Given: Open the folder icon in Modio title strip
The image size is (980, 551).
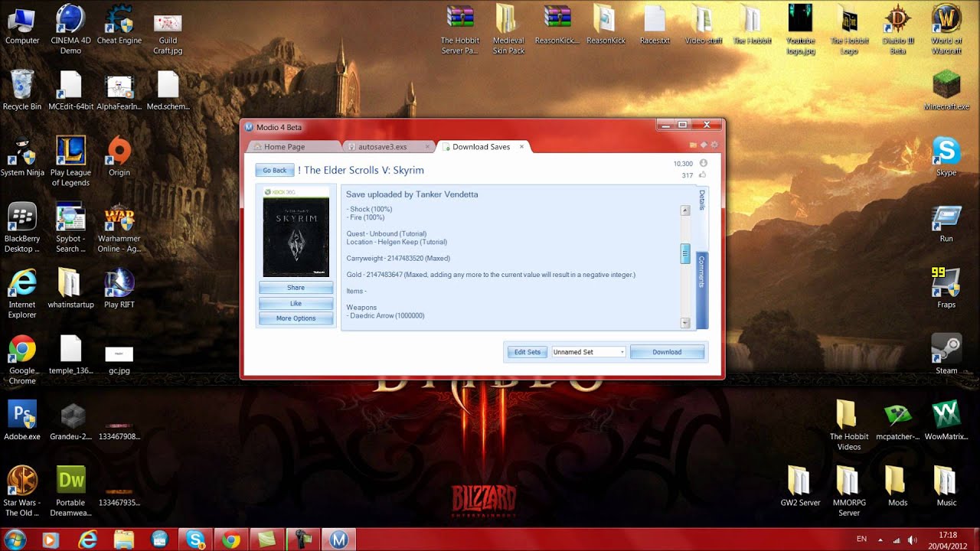Looking at the screenshot, I should (694, 145).
